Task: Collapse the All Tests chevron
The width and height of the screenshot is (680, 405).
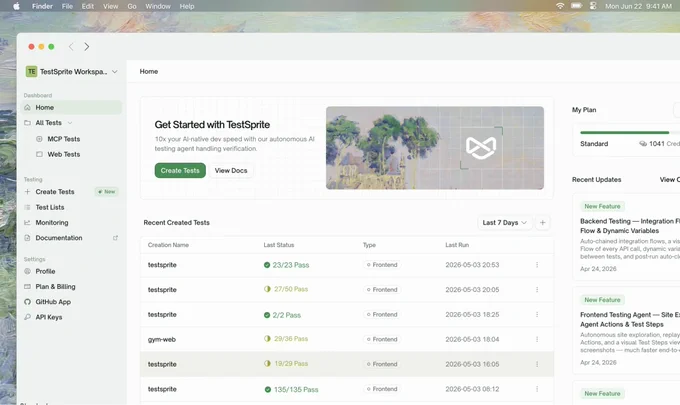Action: [x=70, y=123]
